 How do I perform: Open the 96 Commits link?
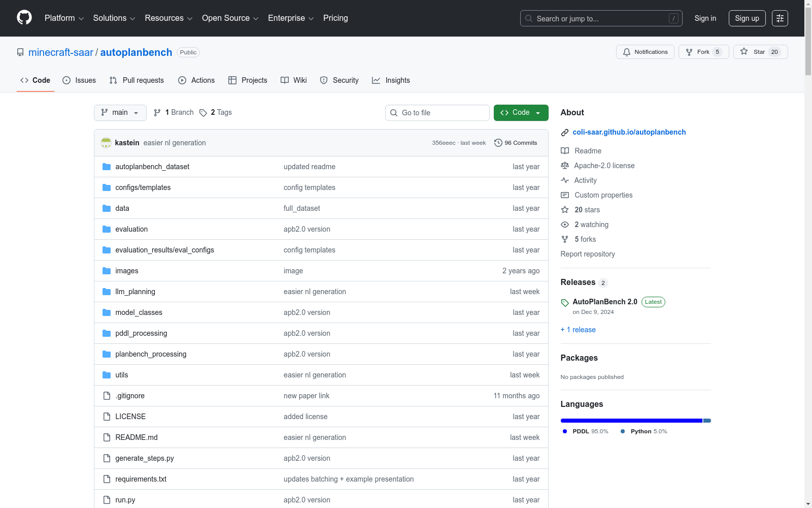pyautogui.click(x=516, y=143)
